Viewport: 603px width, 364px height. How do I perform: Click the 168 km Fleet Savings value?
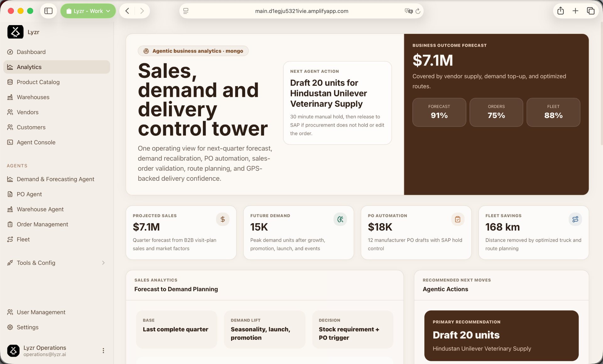click(503, 227)
